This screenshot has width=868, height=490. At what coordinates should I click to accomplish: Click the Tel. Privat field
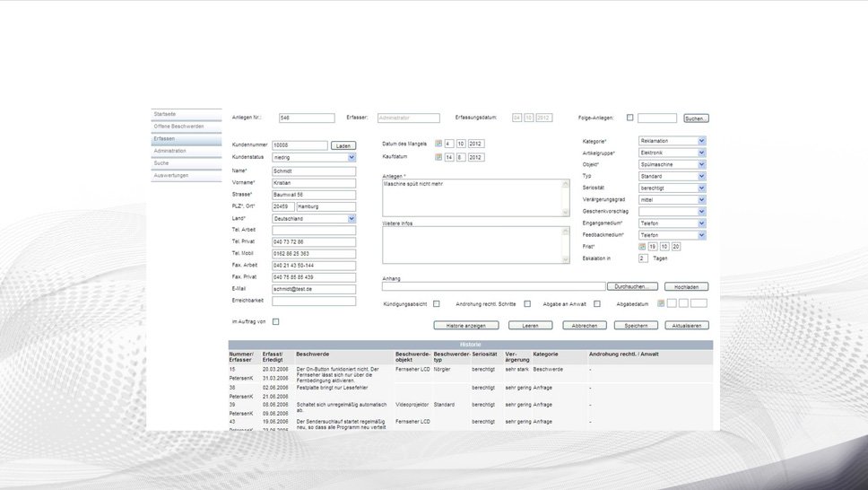(314, 242)
